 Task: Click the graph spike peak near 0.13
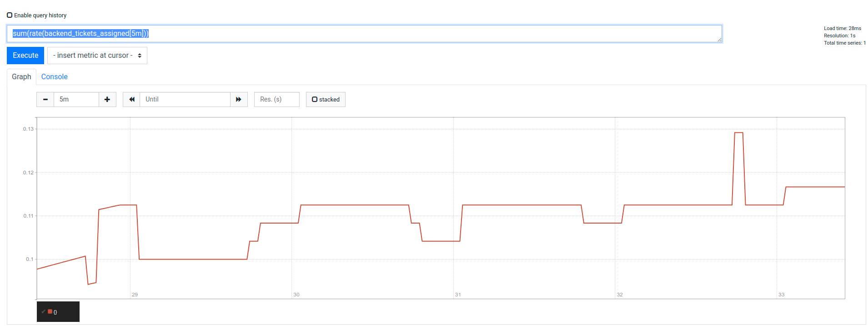[739, 132]
